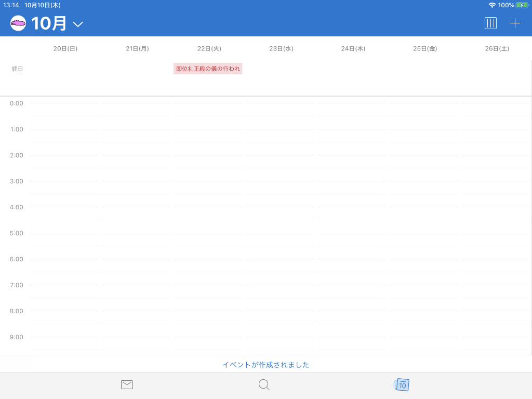The width and height of the screenshot is (532, 399).
Task: Select the 23日(水) day header
Action: pos(281,48)
